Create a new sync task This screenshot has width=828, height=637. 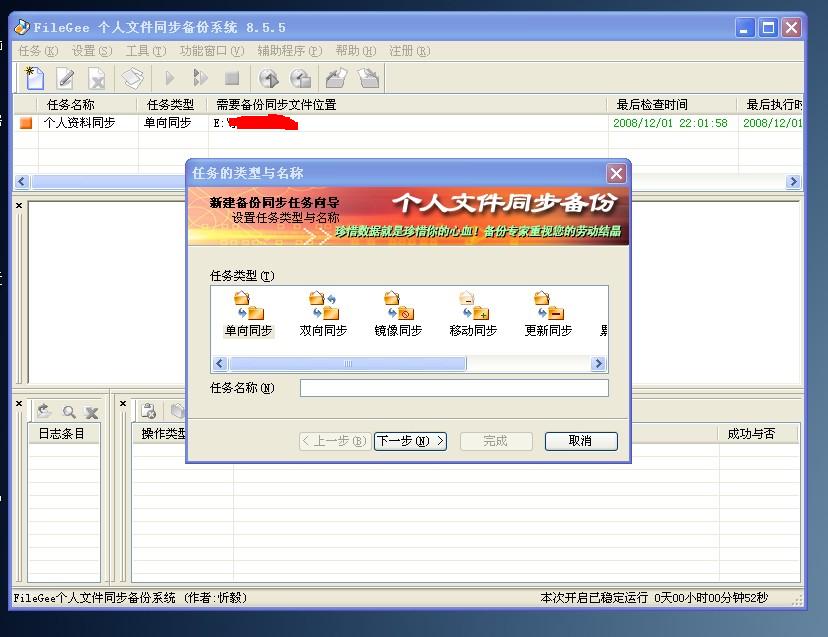pyautogui.click(x=33, y=78)
